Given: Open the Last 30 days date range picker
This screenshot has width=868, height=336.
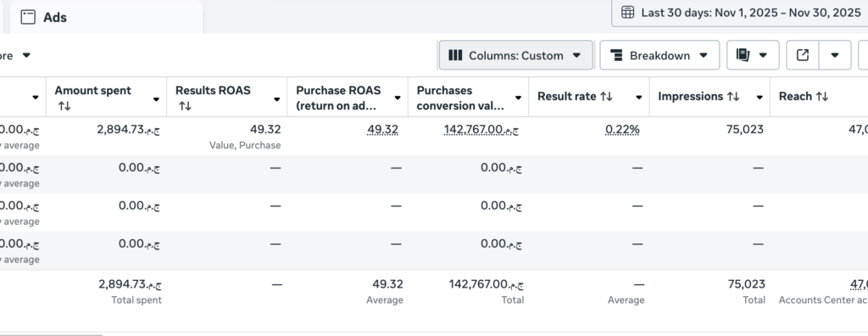Looking at the screenshot, I should tap(739, 13).
